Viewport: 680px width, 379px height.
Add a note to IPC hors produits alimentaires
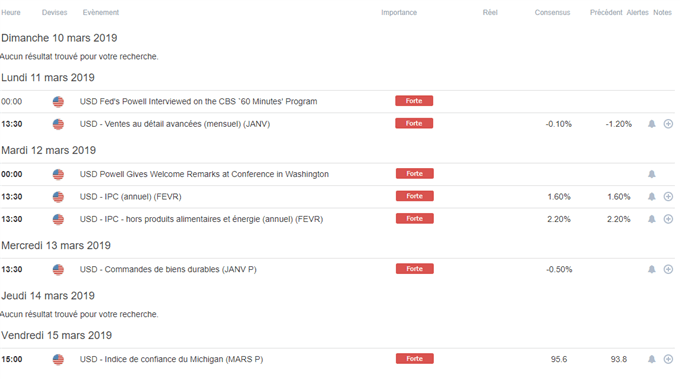pos(668,219)
